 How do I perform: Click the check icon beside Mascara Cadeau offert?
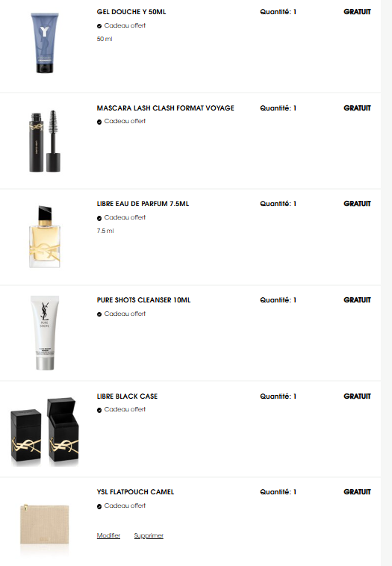click(x=99, y=122)
